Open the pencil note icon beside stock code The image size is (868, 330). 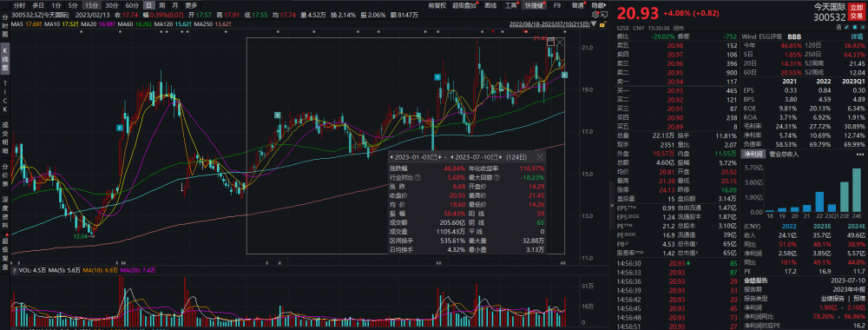[847, 27]
